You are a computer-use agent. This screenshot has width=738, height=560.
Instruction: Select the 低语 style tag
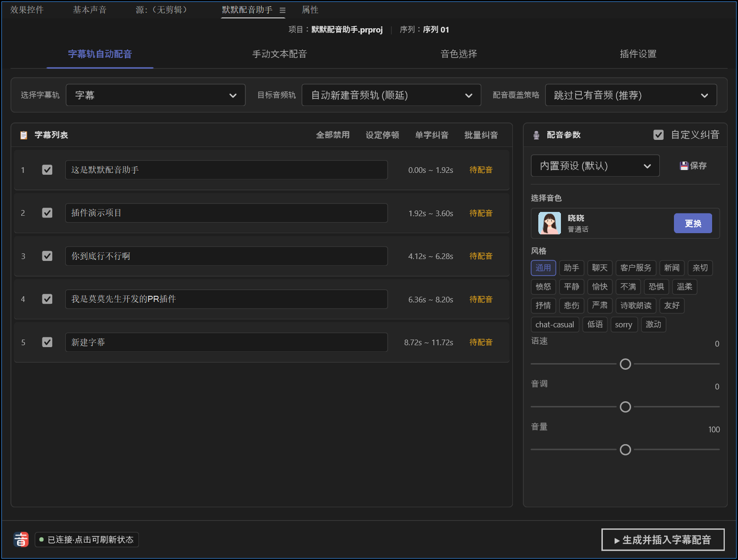coord(595,325)
